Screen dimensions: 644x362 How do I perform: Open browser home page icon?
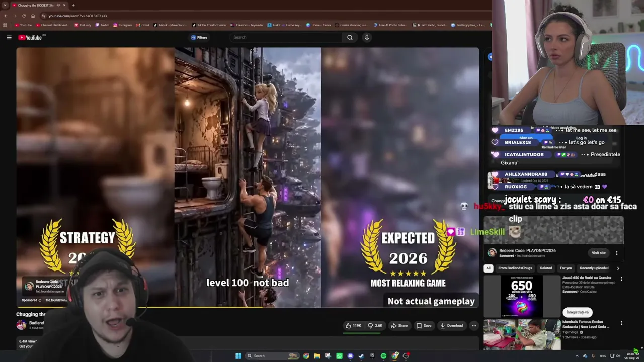(x=33, y=16)
